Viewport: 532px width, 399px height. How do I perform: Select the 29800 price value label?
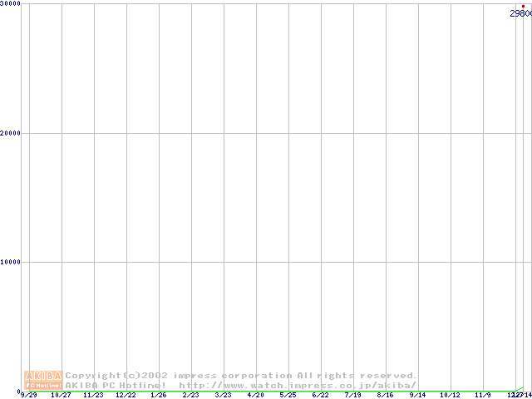click(520, 13)
